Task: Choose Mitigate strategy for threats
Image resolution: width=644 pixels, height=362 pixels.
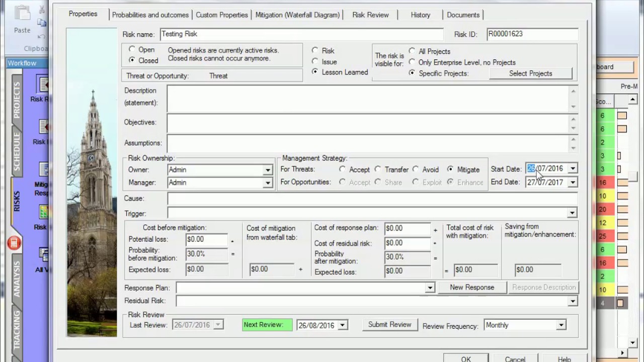Action: point(450,169)
